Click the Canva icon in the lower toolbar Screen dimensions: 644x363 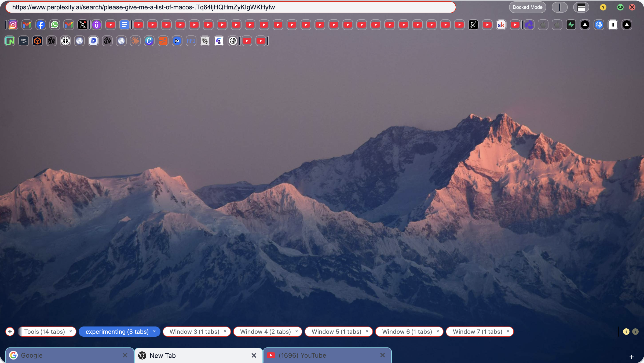point(149,41)
